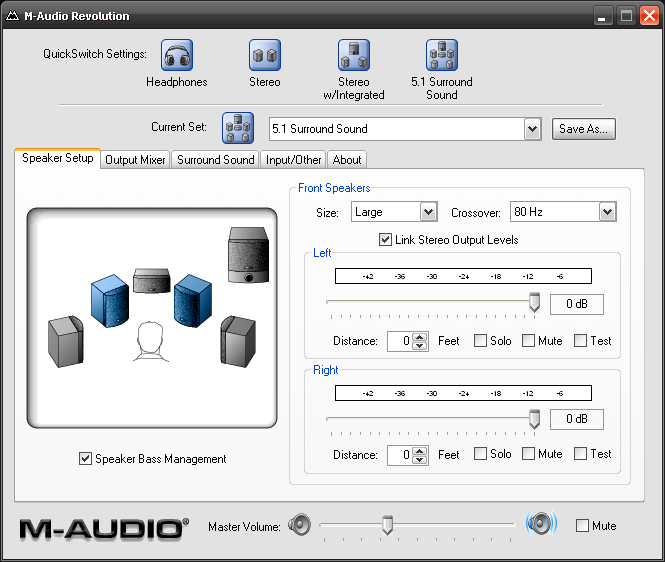Viewport: 665px width, 562px height.
Task: Click the Left channel level meter
Action: (463, 276)
